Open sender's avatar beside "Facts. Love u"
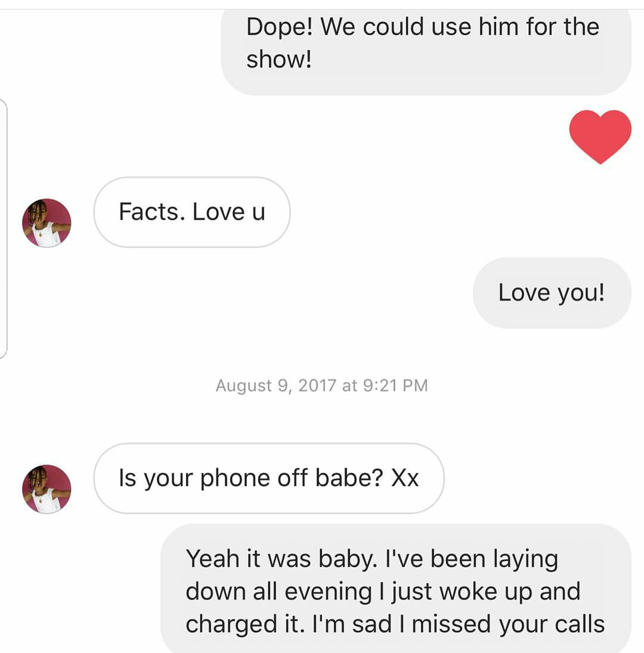 pos(47,223)
